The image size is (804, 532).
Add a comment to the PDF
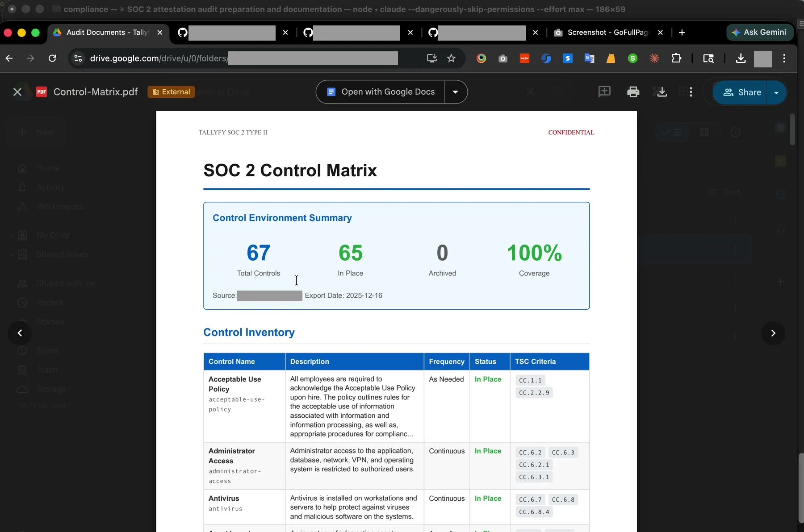[x=604, y=92]
